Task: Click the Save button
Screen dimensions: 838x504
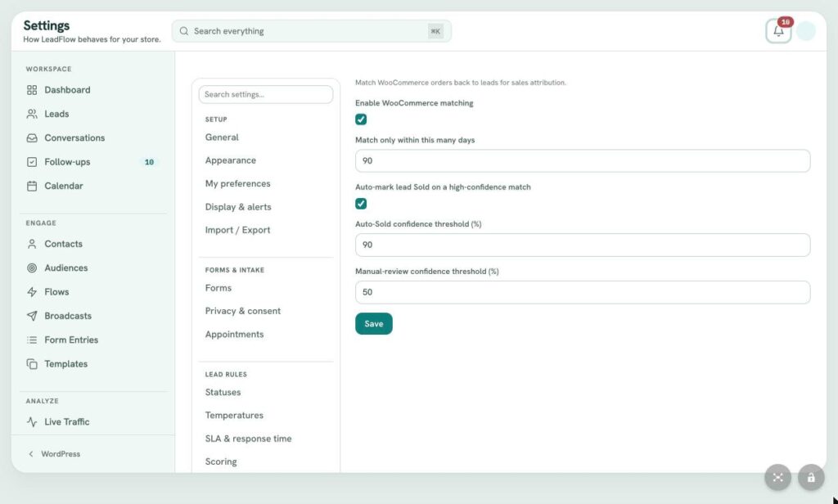Action: tap(373, 323)
